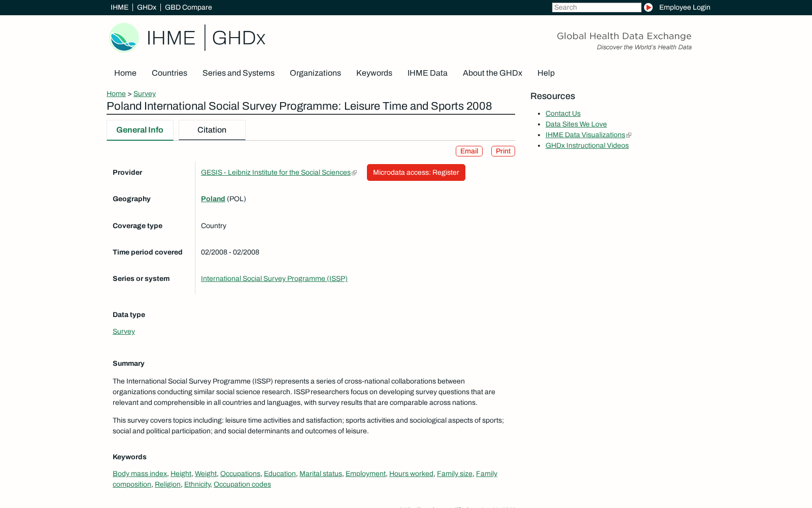Viewport: 812px width, 508px height.
Task: Open GBD Compare in top bar
Action: pyautogui.click(x=188, y=7)
